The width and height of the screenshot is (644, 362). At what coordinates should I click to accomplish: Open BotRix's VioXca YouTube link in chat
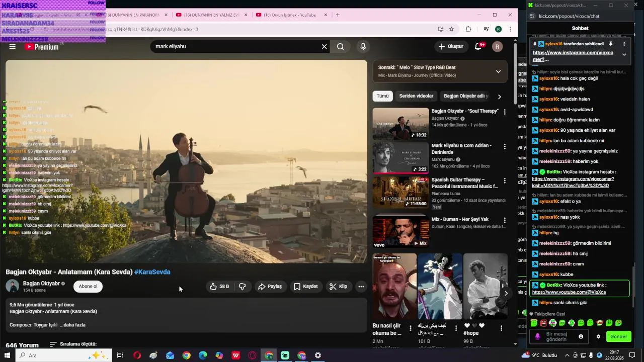click(569, 292)
